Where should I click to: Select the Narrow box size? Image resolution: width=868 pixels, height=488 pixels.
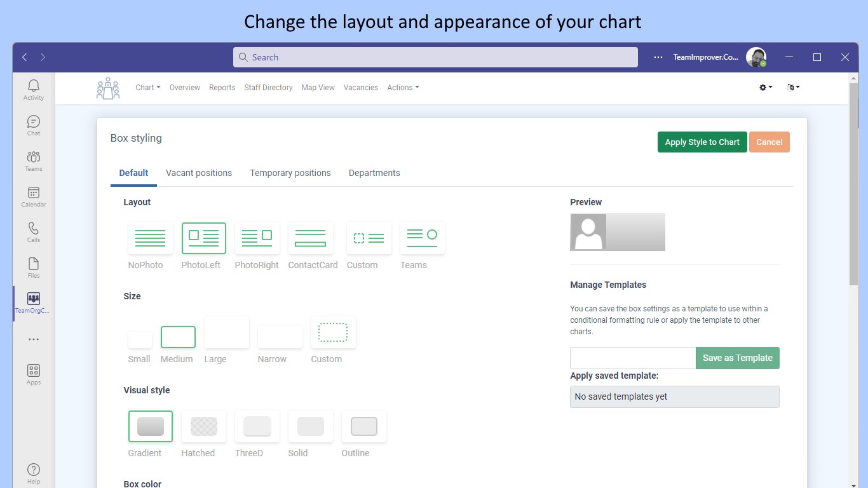point(280,337)
